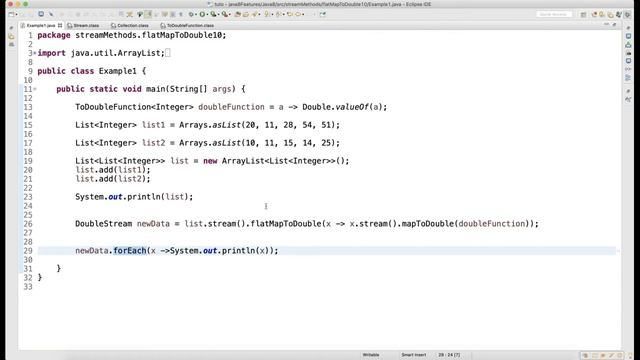Click the Open Perspective icon
Viewport: 640px width, 360px height.
pyautogui.click(x=583, y=14)
